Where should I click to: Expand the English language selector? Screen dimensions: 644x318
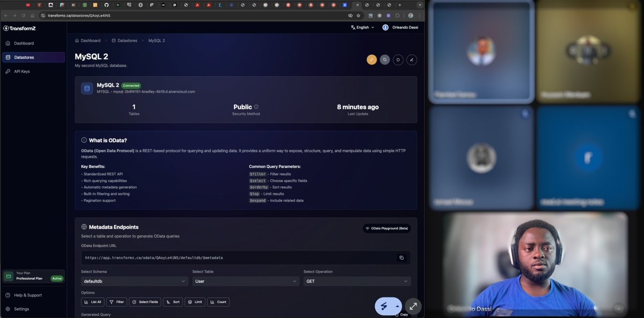(x=363, y=27)
